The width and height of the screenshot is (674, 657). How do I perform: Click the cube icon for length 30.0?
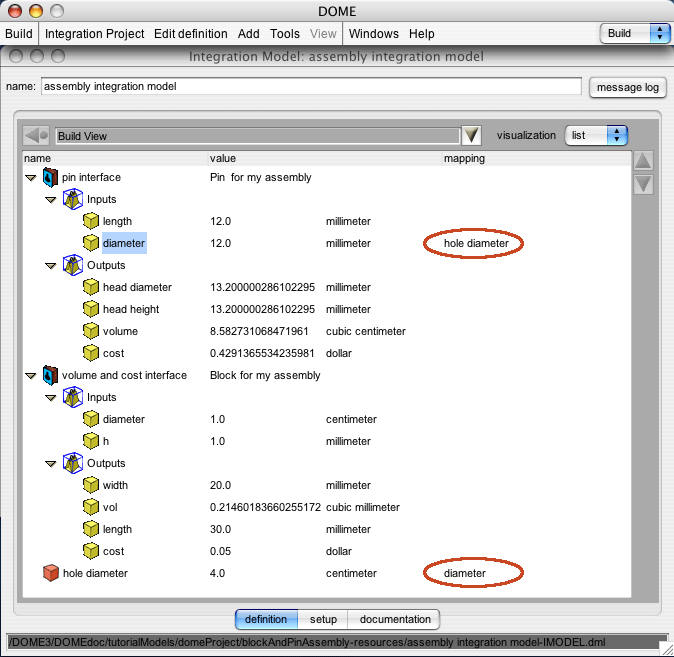[91, 529]
